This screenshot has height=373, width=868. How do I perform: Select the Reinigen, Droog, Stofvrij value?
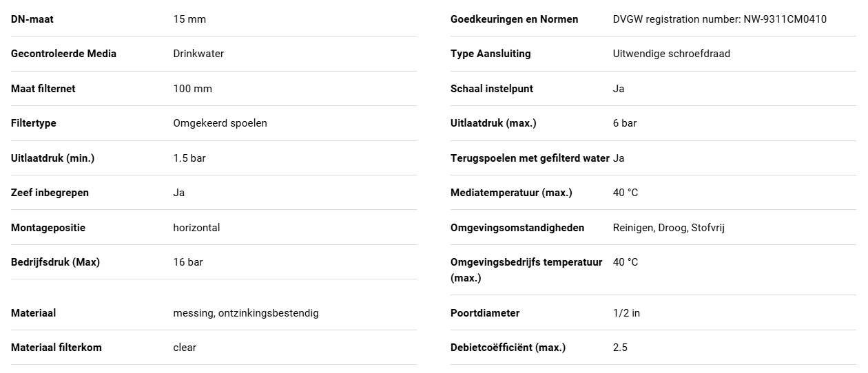[669, 228]
